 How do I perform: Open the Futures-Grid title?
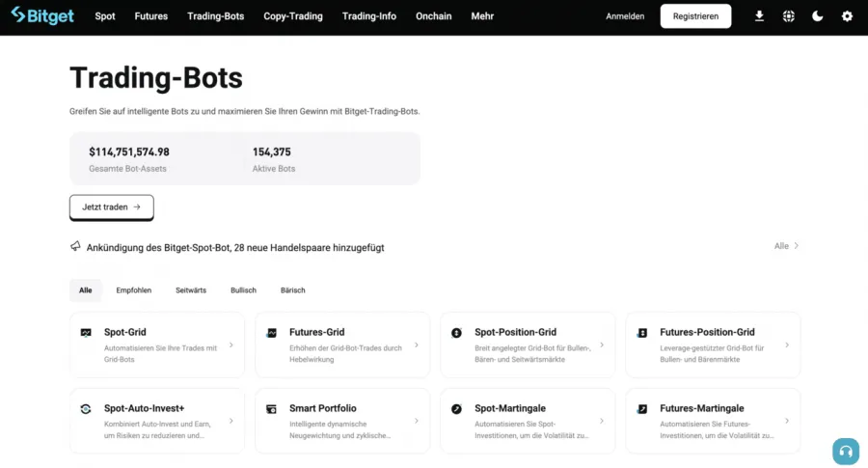[x=316, y=332]
